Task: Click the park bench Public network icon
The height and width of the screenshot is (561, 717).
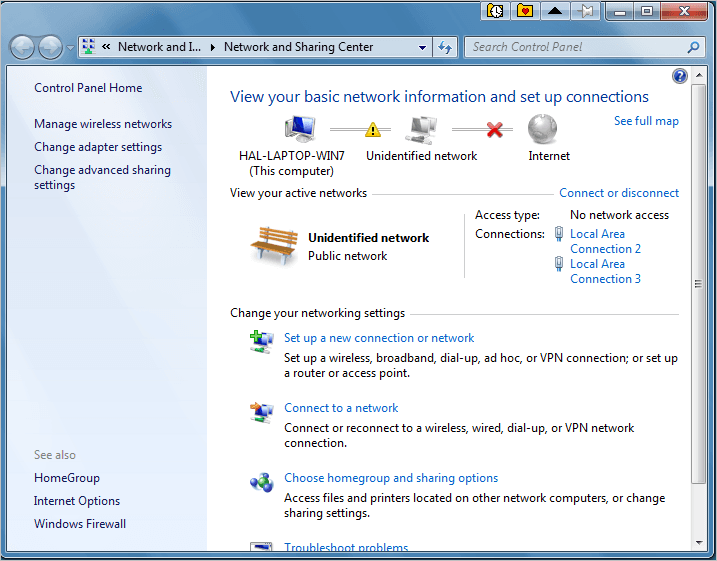Action: [274, 246]
